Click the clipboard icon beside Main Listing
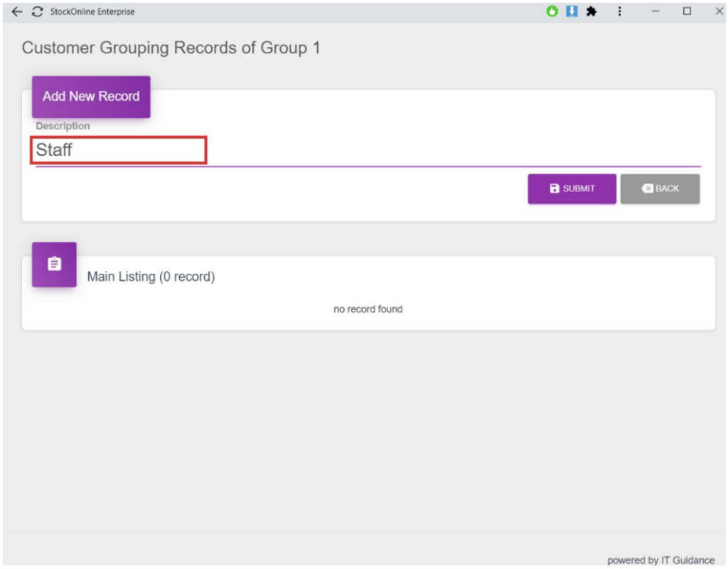 (54, 265)
